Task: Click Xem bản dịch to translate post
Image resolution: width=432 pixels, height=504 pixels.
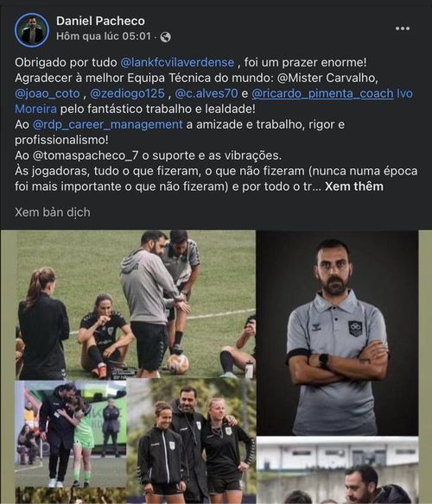Action: (53, 212)
